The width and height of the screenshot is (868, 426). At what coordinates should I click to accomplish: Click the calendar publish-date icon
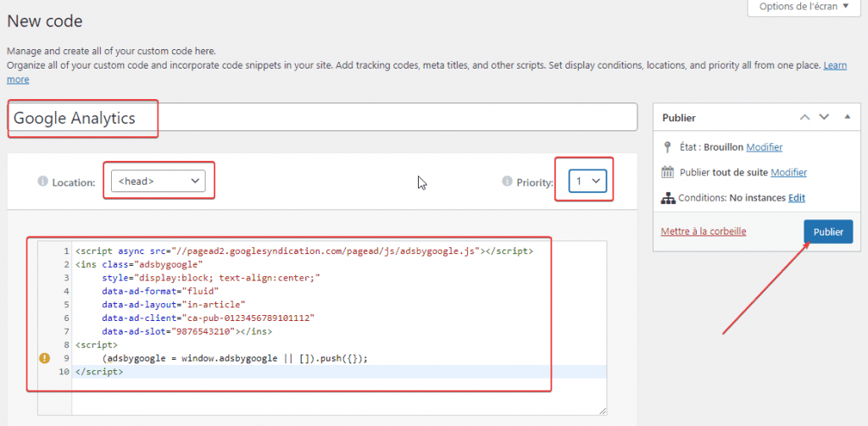[668, 172]
